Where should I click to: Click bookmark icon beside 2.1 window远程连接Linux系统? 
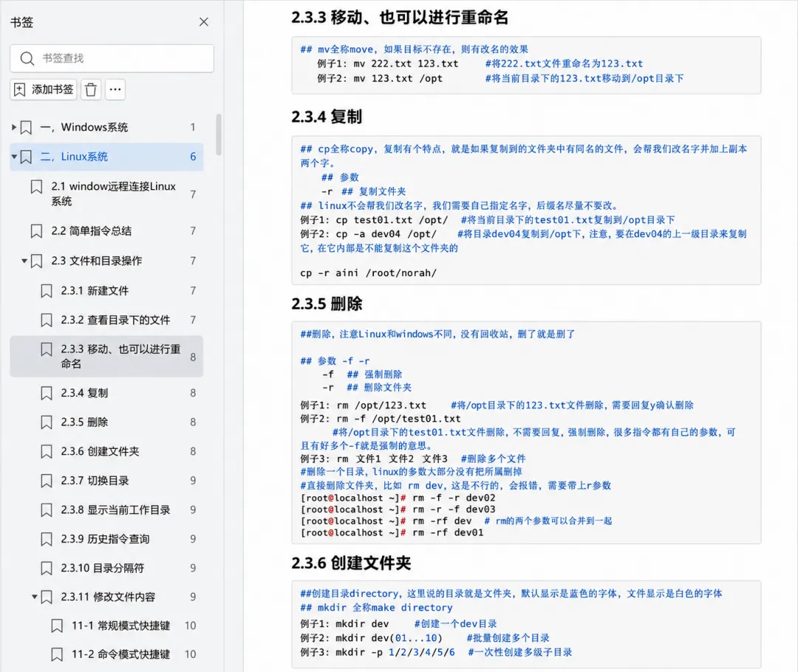[36, 187]
